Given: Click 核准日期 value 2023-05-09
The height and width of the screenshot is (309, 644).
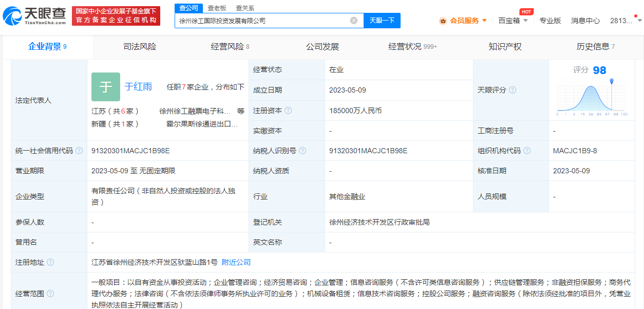Looking at the screenshot, I should (572, 171).
